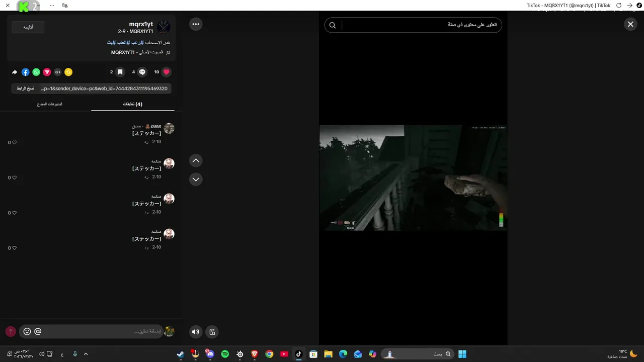644x362 pixels.
Task: Like the video with heart icon
Action: click(167, 72)
